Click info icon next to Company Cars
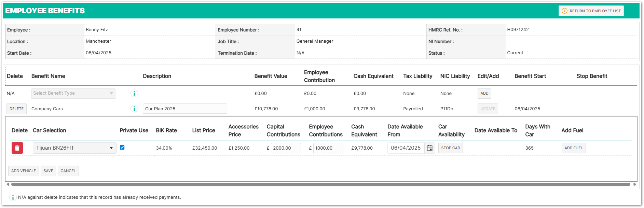 (134, 109)
